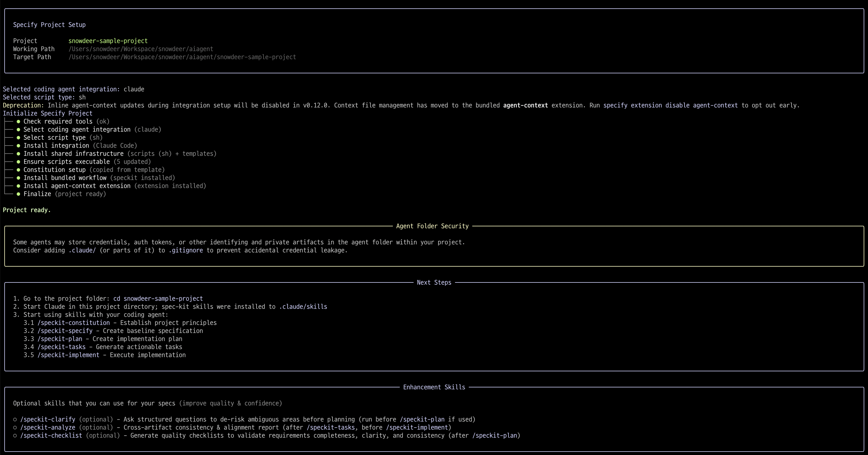Click 'Ensure scripts executable (5 updated)' step
Viewport: 868px width, 455px height.
coord(87,162)
